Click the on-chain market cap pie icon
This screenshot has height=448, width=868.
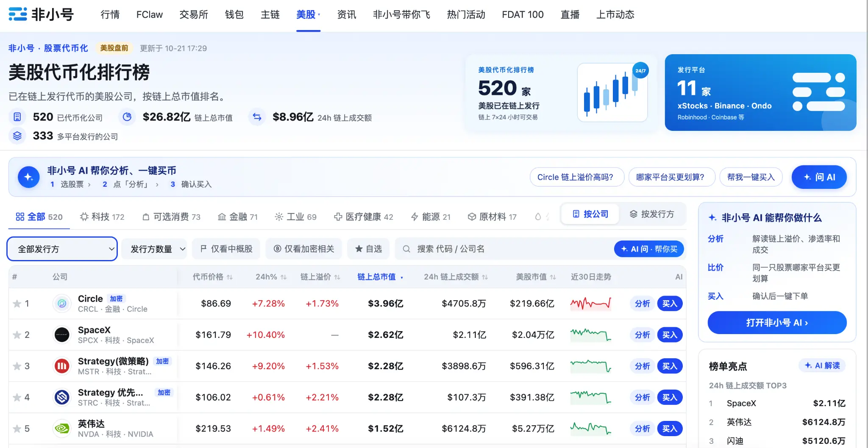[127, 117]
